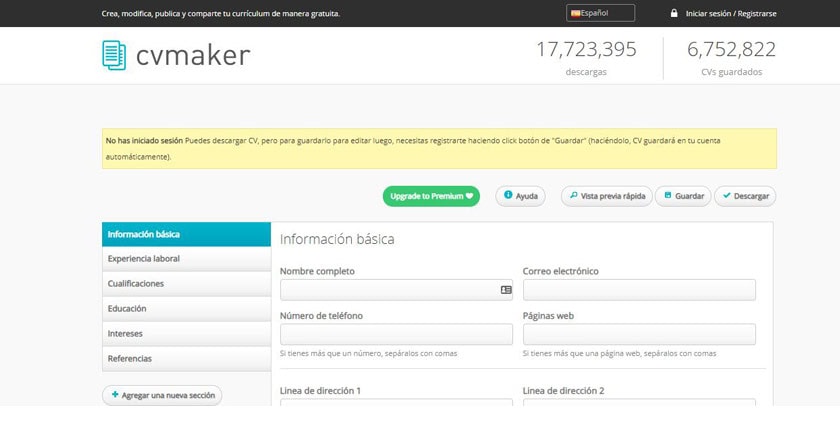Open the Ayuda help button
Screen dimensions: 840x430
tap(520, 196)
